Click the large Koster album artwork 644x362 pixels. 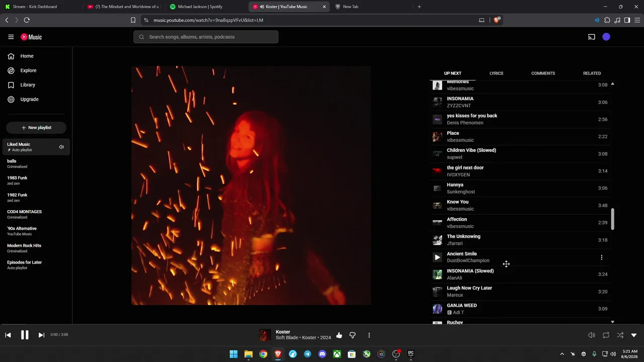point(251,186)
